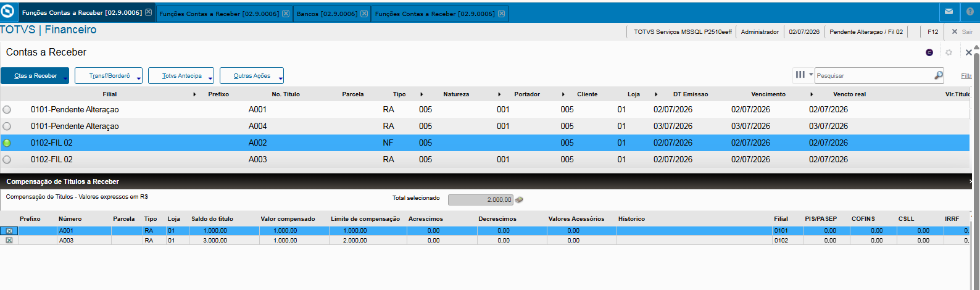
Task: Expand the Outras Ações dropdown arrow
Action: (x=281, y=78)
